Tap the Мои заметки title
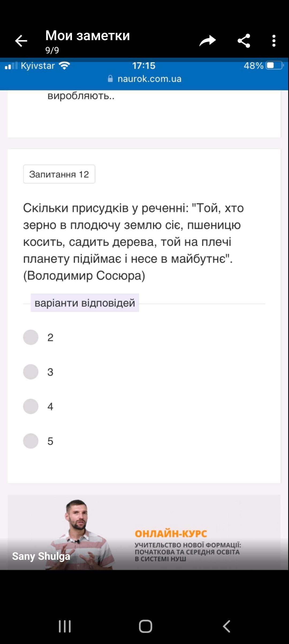 tap(88, 35)
